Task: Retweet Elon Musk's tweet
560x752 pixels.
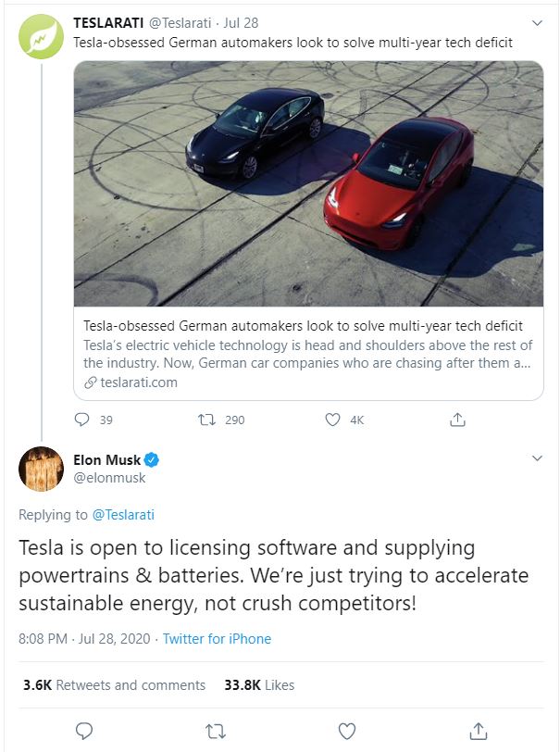Action: (x=215, y=731)
